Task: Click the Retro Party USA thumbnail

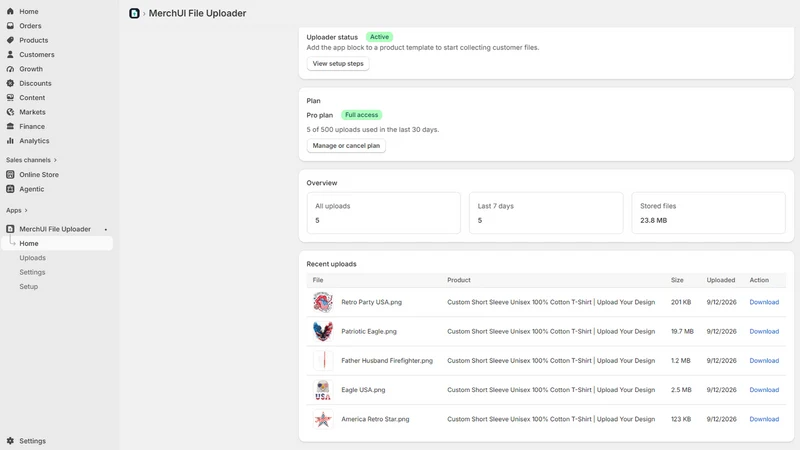Action: (x=323, y=302)
